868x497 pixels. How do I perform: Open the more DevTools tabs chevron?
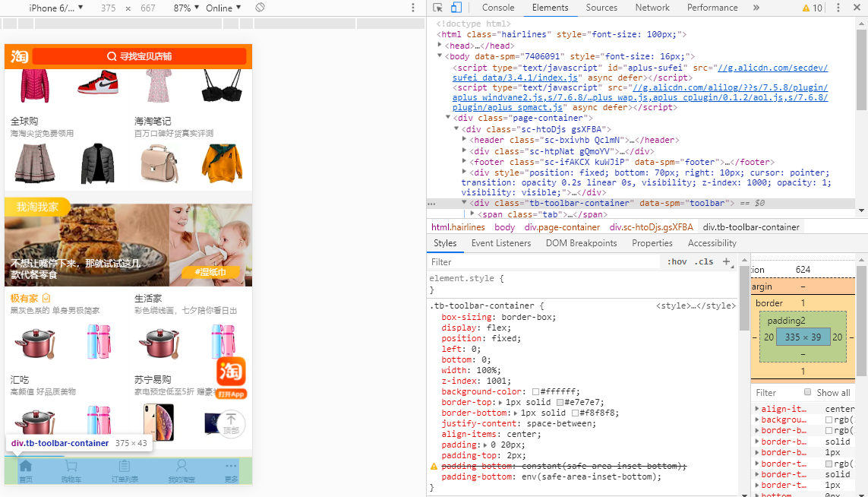(756, 8)
